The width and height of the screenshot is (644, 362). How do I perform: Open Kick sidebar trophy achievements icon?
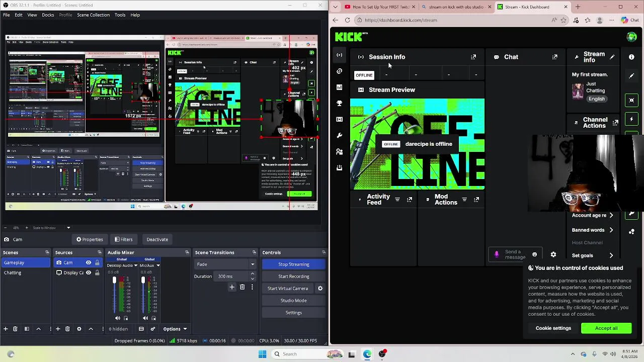coord(339,103)
